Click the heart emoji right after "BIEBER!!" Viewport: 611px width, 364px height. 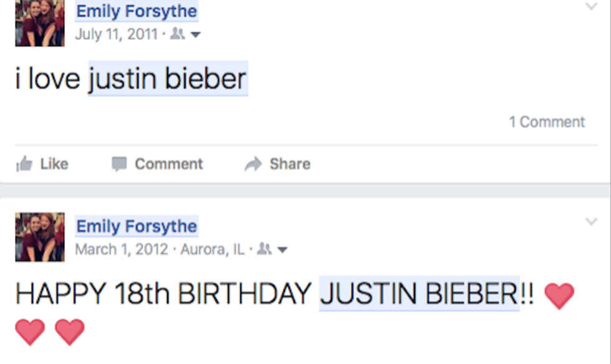coord(559,295)
